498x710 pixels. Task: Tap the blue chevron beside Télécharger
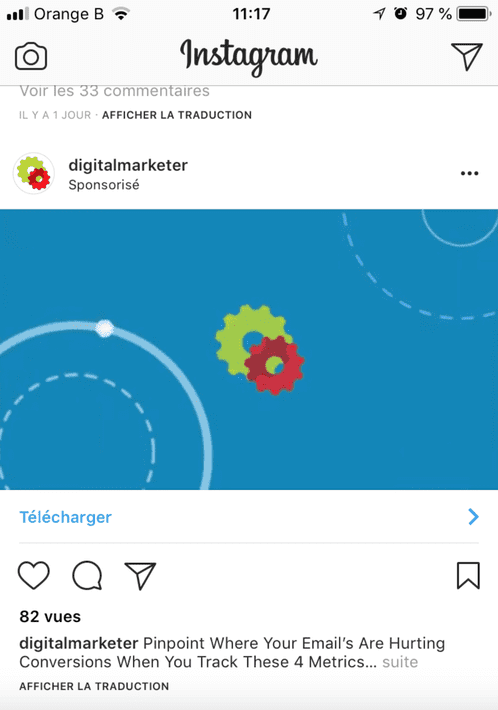coord(473,517)
